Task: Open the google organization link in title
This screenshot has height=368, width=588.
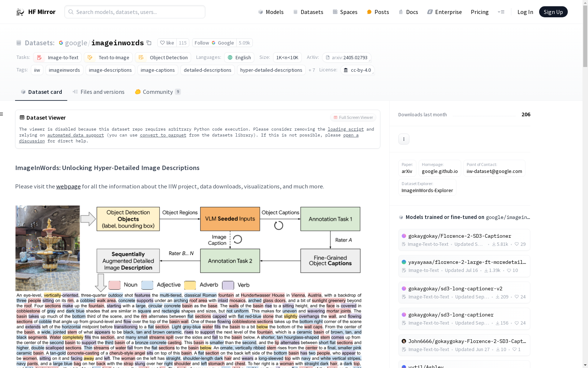Action: tap(76, 43)
